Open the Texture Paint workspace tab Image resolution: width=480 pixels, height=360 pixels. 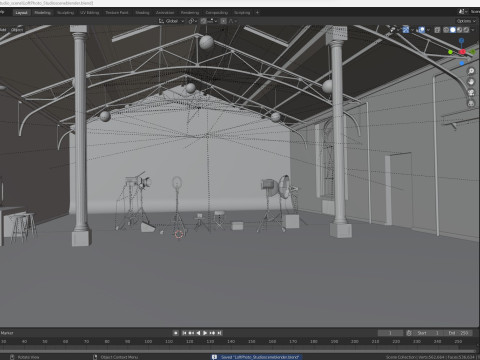[x=117, y=13]
